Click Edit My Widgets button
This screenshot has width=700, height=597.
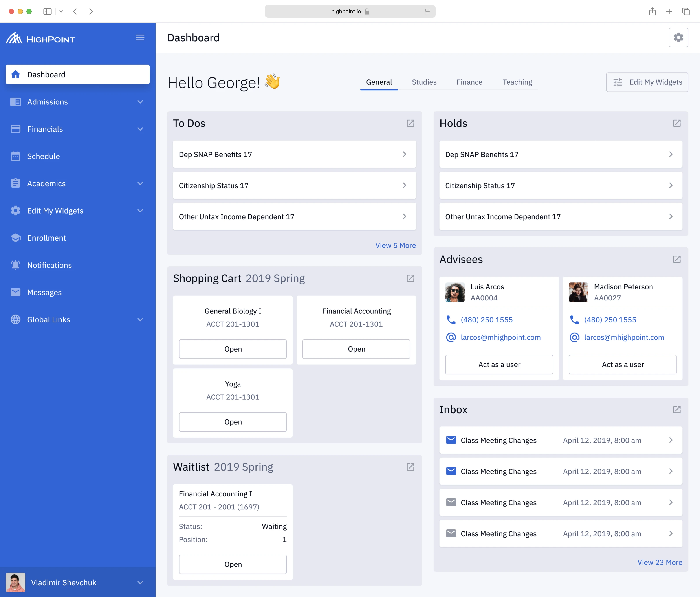(x=647, y=82)
